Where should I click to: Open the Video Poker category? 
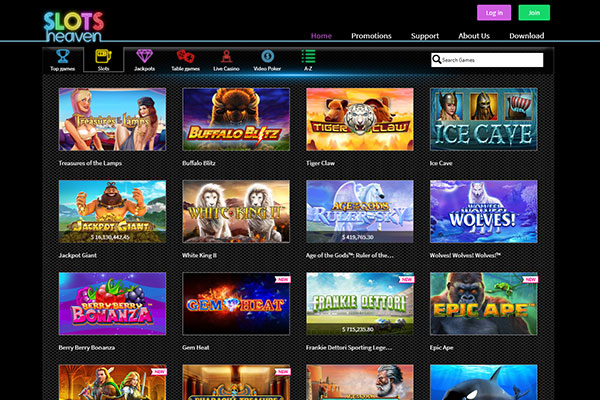tap(268, 60)
